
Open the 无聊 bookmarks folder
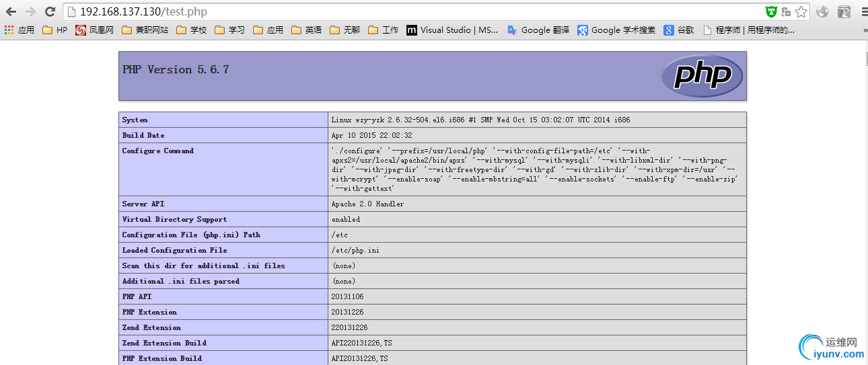[345, 30]
